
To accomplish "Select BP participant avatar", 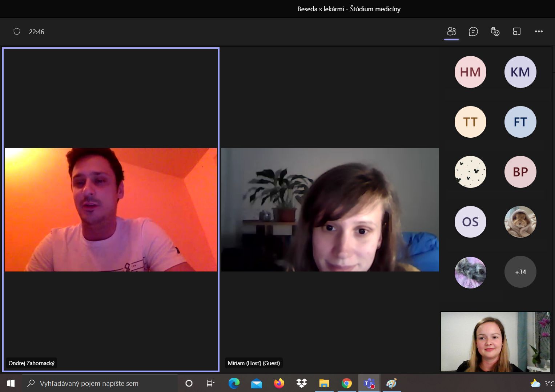I will (x=520, y=172).
